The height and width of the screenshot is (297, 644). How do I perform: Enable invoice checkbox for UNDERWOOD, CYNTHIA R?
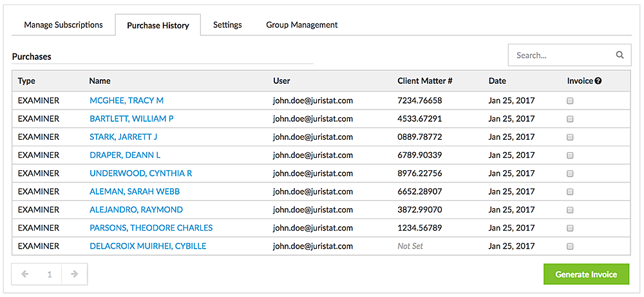tap(570, 174)
